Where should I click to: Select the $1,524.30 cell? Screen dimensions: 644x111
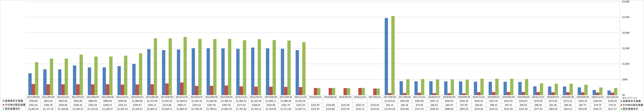point(256,101)
